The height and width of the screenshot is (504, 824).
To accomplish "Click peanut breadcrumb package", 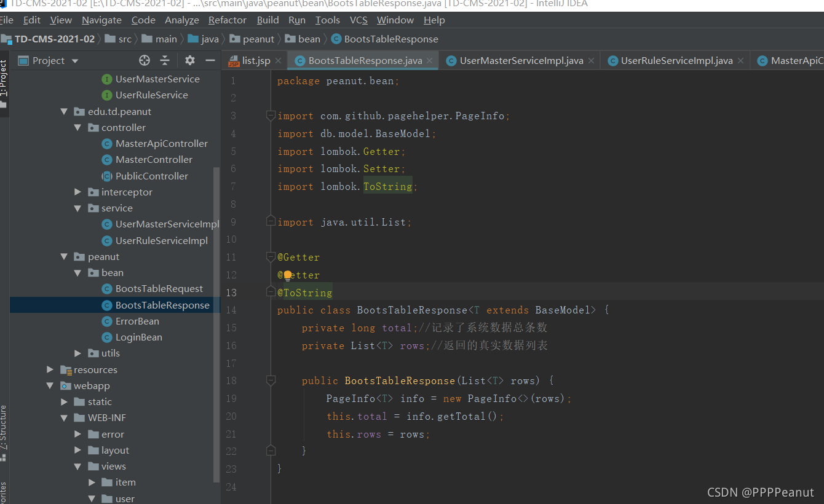I will pyautogui.click(x=252, y=39).
